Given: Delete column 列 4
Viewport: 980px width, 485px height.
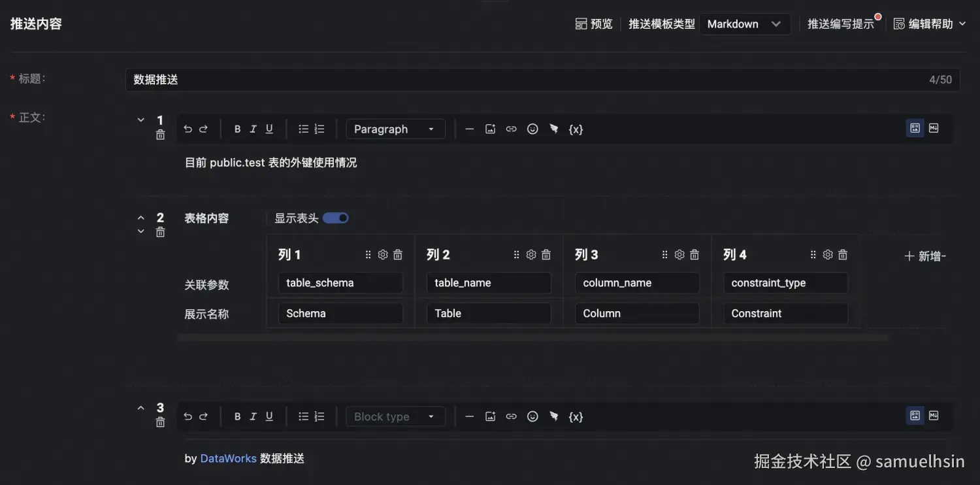Looking at the screenshot, I should point(843,255).
